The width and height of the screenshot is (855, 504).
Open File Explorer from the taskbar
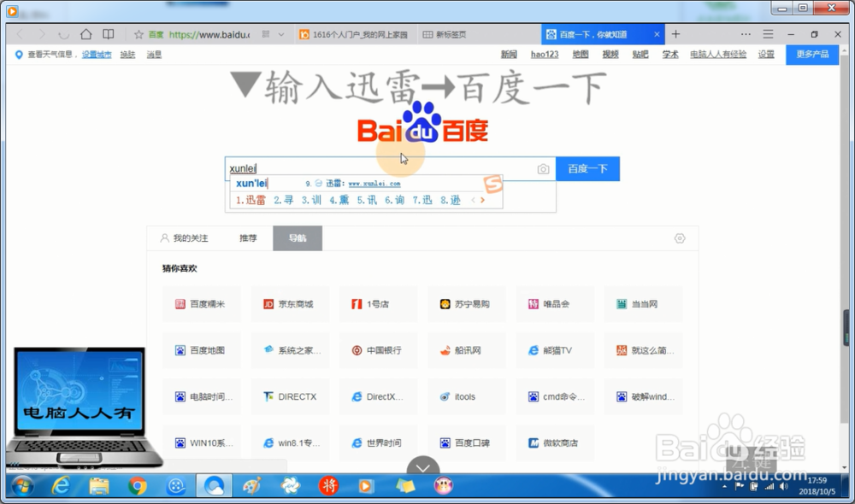[x=98, y=485]
